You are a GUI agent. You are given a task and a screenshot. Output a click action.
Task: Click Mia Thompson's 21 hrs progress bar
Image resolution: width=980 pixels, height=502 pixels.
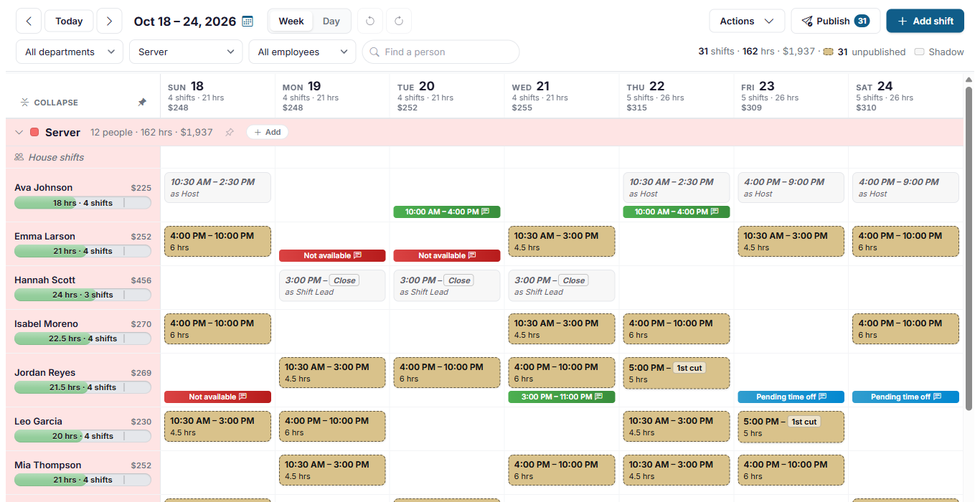coord(83,480)
